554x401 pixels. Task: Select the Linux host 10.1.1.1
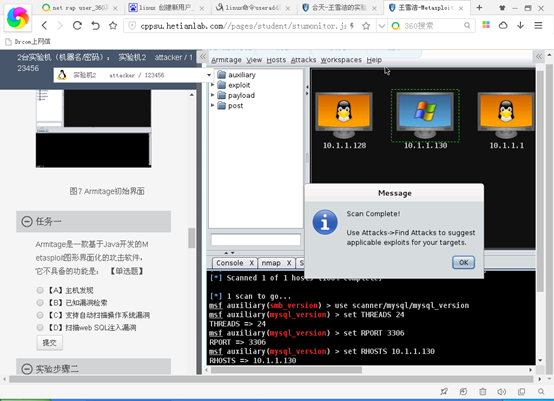[506, 120]
